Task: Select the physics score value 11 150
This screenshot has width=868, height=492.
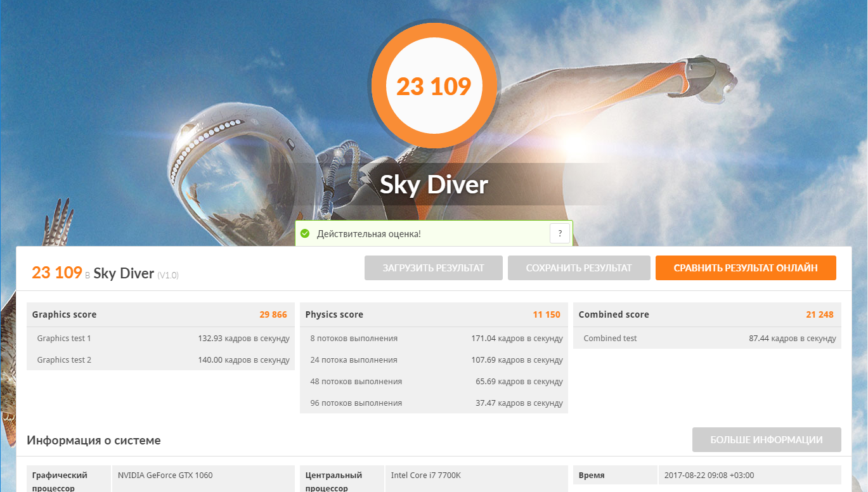Action: [x=547, y=314]
